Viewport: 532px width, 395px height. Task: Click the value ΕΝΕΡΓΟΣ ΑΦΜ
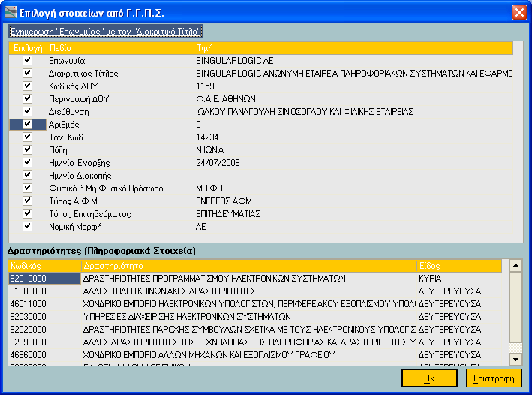(x=224, y=201)
